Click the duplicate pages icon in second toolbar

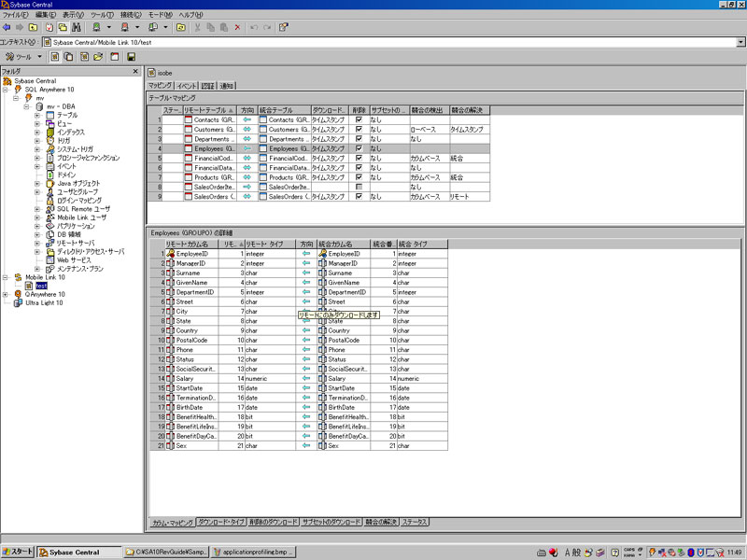pos(68,57)
